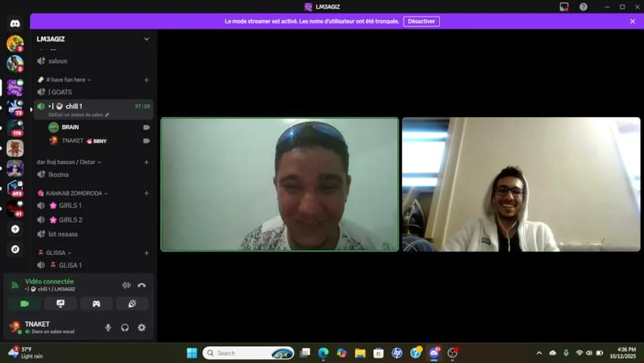Disconnect from voice with hang-up icon
The height and width of the screenshot is (363, 644).
pos(142,285)
